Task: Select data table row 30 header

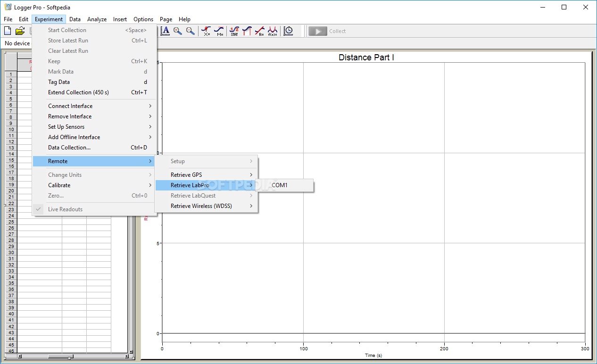Action: [11, 253]
